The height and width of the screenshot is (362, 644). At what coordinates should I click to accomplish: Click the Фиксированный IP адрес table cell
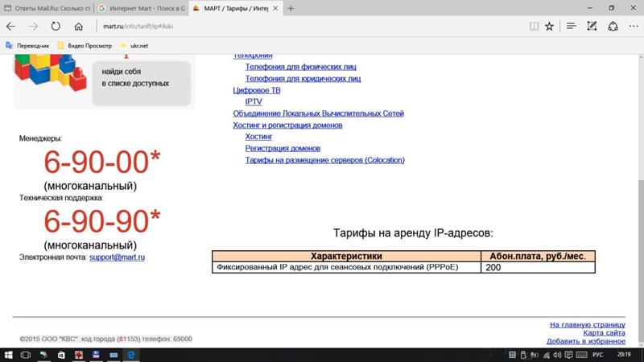point(346,267)
